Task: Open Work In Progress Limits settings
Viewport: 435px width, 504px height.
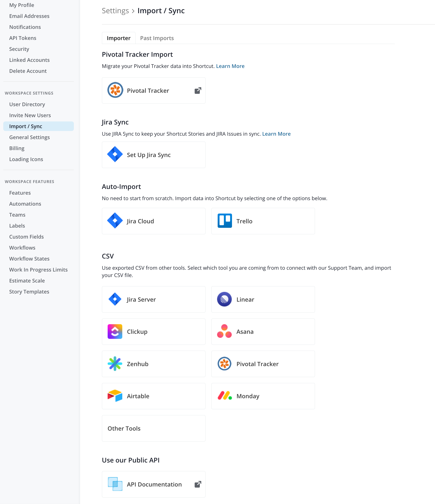Action: 38,269
